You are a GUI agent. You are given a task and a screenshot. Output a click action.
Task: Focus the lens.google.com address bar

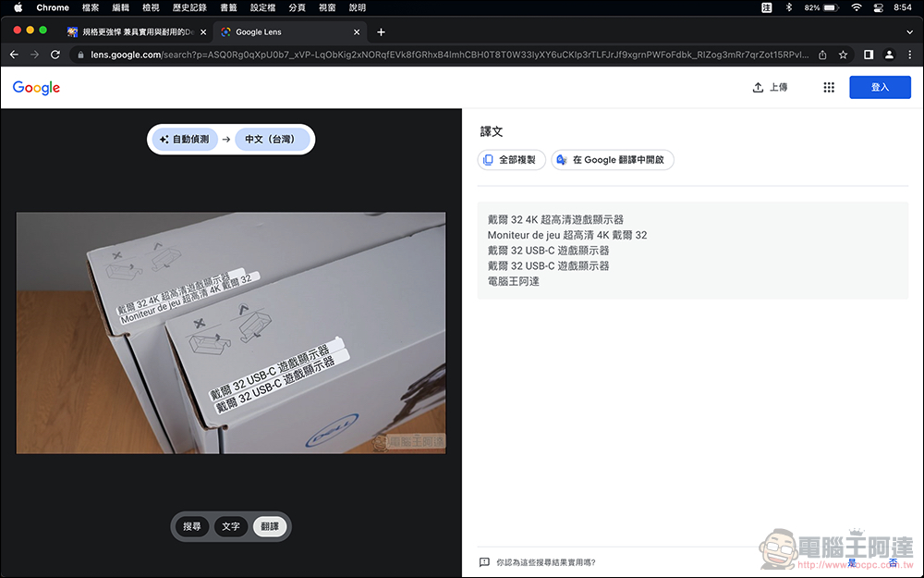click(449, 55)
